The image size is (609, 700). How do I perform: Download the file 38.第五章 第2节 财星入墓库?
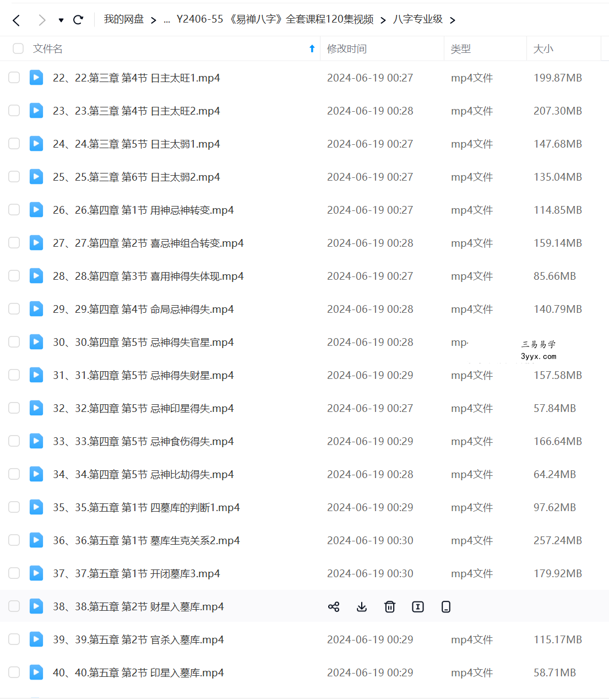tap(362, 606)
